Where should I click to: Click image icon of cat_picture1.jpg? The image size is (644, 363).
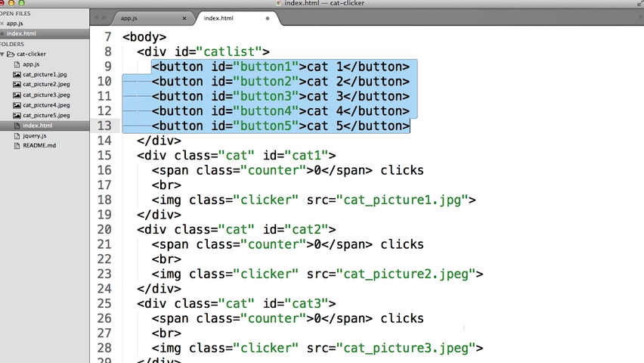click(17, 74)
